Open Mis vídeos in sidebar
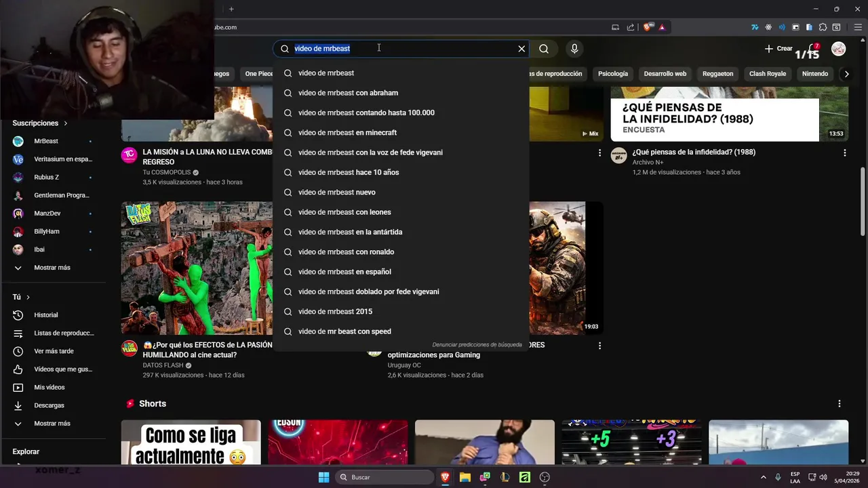Image resolution: width=868 pixels, height=488 pixels. [x=53, y=388]
